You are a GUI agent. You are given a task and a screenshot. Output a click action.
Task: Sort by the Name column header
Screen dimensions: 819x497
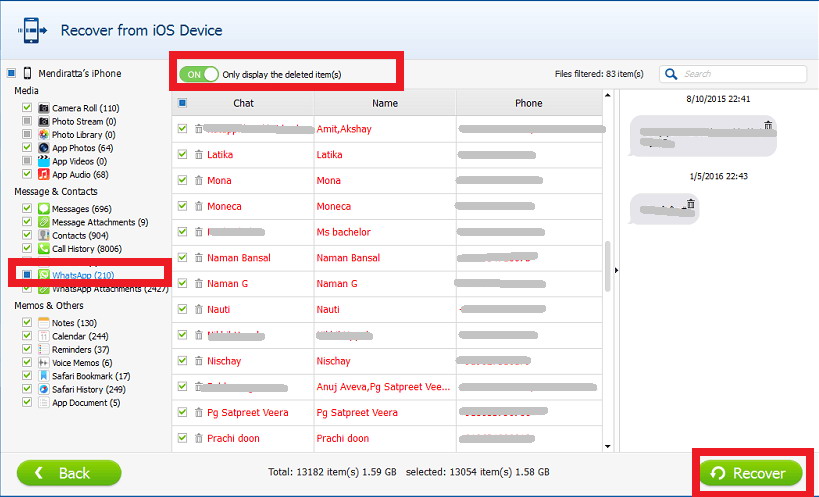[x=384, y=103]
